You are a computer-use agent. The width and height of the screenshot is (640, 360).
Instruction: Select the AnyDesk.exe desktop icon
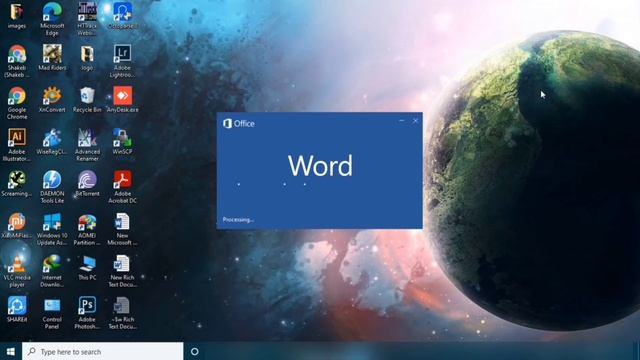tap(122, 100)
